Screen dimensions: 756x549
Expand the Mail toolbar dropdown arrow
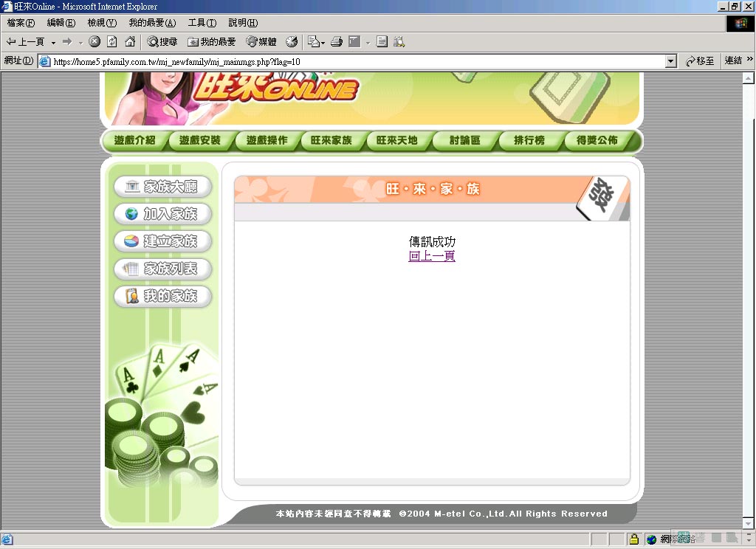pyautogui.click(x=323, y=42)
